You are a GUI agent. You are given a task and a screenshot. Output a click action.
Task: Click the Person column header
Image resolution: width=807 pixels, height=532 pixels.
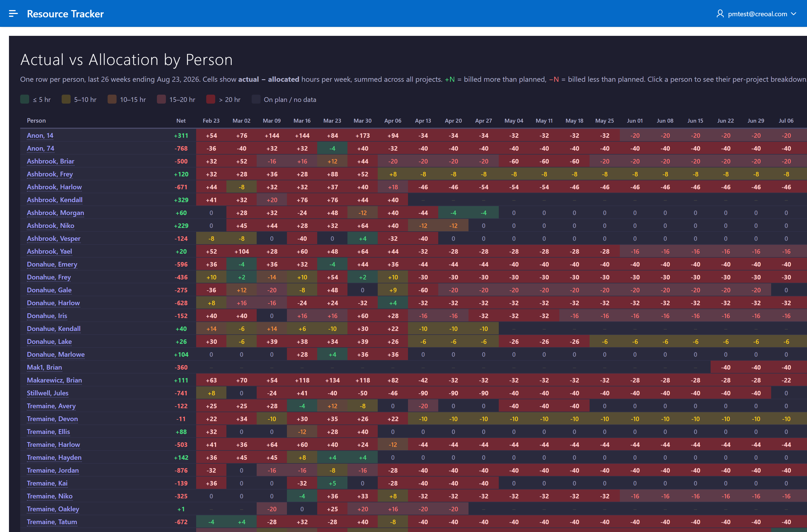point(36,121)
